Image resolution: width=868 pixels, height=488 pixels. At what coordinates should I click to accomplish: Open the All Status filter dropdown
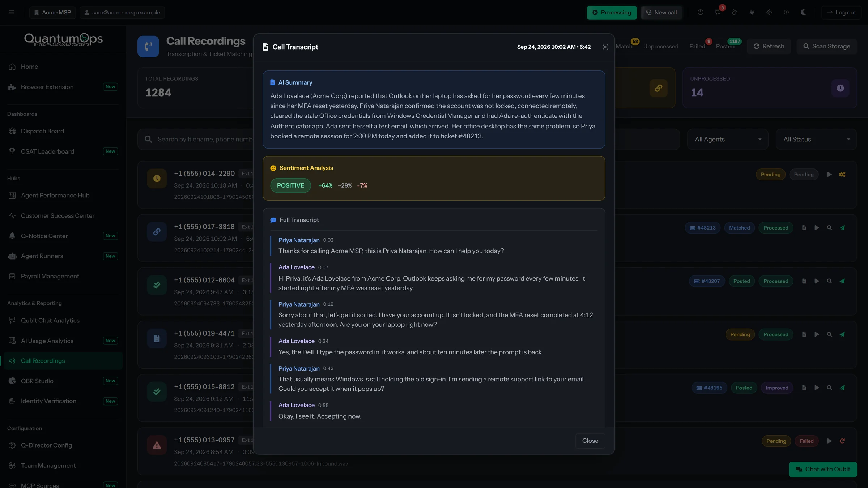tap(816, 139)
